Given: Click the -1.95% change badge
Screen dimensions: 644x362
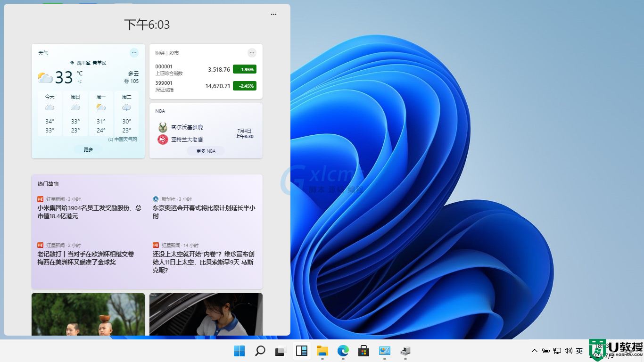Looking at the screenshot, I should (245, 69).
